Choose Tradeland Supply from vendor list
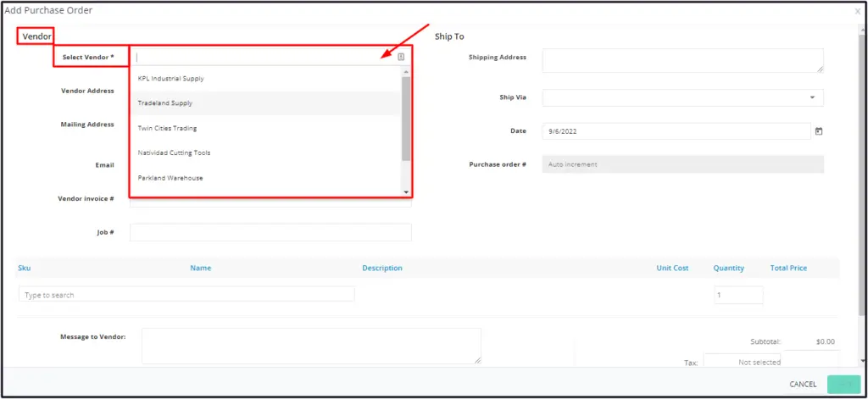 coord(265,103)
